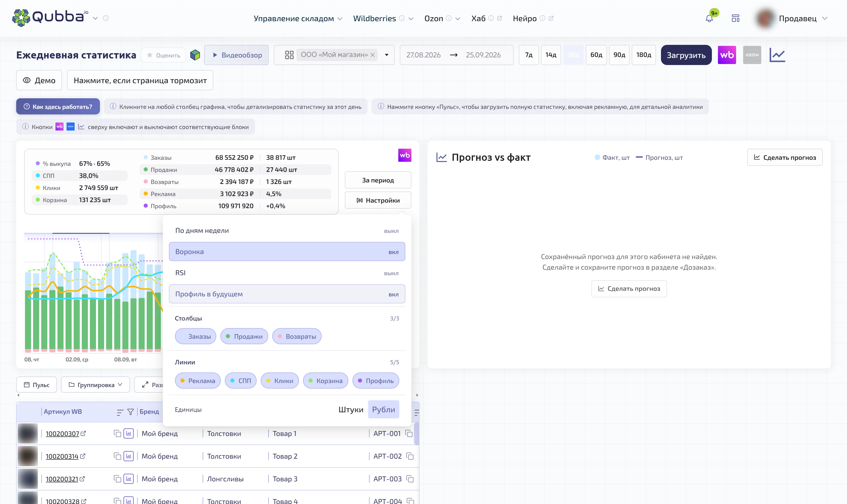Screen dimensions: 847x504
Task: Click the info icon next to Qubba logo
Action: (x=106, y=18)
